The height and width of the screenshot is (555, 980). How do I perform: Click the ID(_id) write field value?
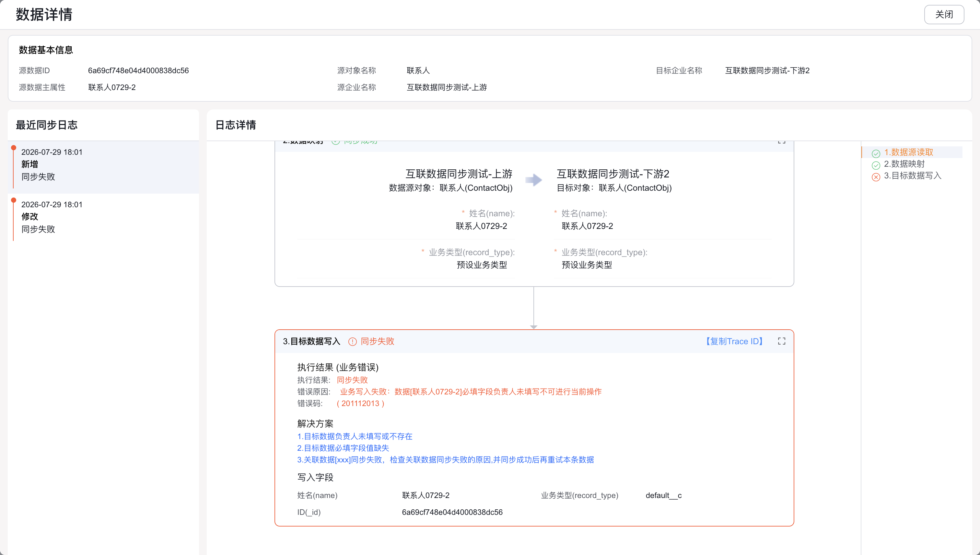point(452,512)
